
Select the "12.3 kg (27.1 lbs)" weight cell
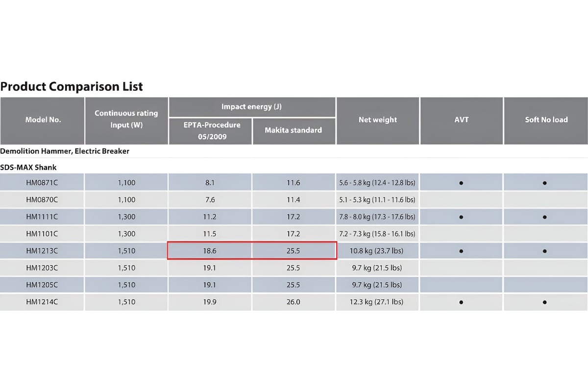[x=377, y=302]
